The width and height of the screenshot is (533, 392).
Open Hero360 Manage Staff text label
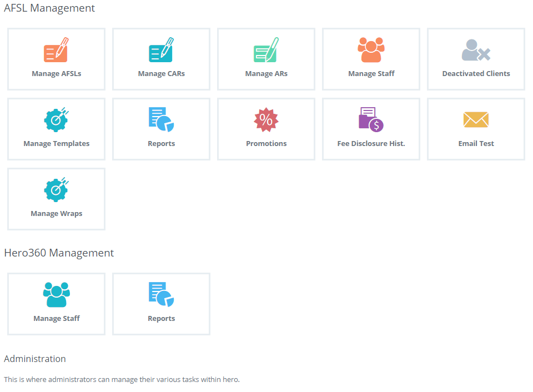pos(57,318)
